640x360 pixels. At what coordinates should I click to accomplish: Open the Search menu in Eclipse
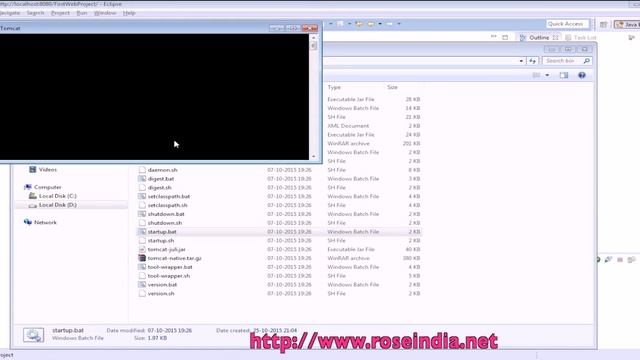35,13
